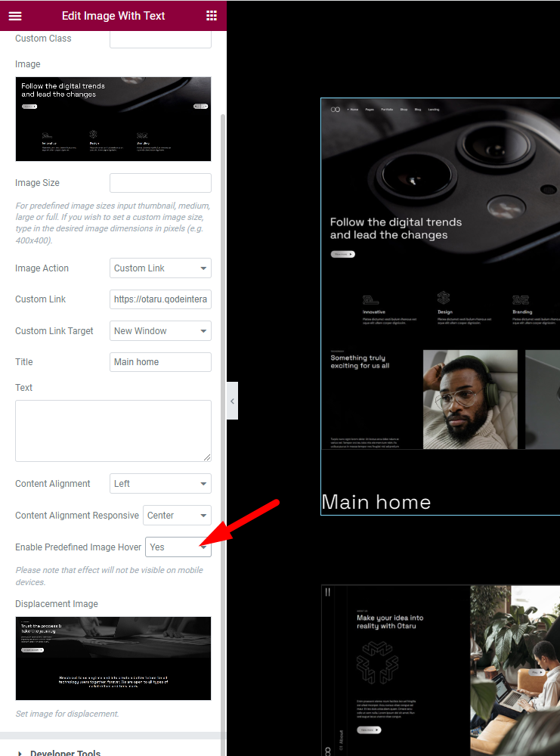Viewport: 560px width, 756px height.
Task: Open the Image Action dropdown
Action: click(160, 268)
